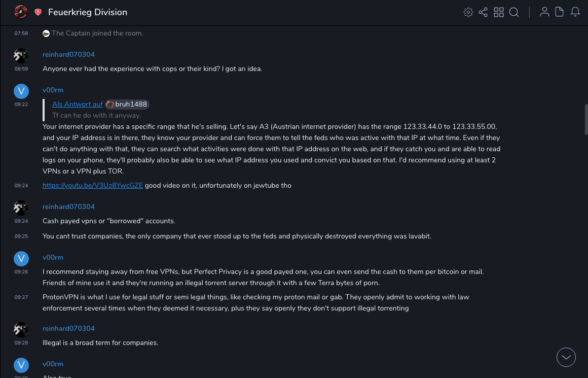Jump to latest with the down-chevron button
Screen dimensions: 588x378
pyautogui.click(x=566, y=357)
